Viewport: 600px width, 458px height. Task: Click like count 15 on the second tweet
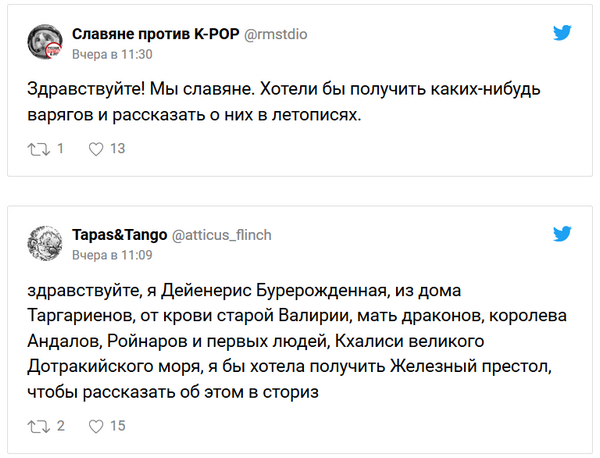pos(118,425)
